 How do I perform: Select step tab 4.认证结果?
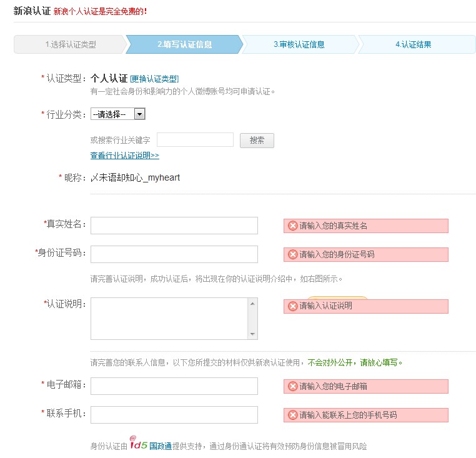tap(414, 44)
